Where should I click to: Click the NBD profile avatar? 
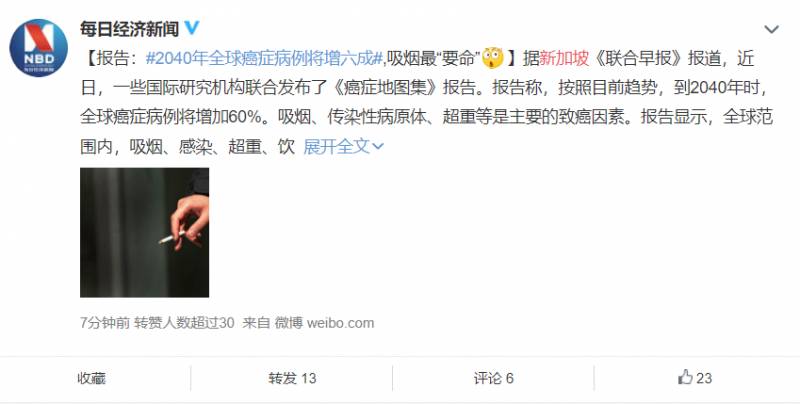click(x=39, y=48)
